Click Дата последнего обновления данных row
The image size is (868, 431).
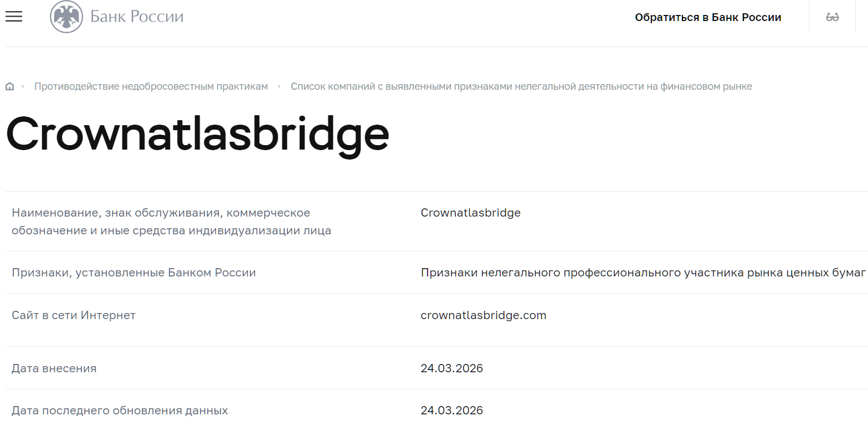point(119,410)
